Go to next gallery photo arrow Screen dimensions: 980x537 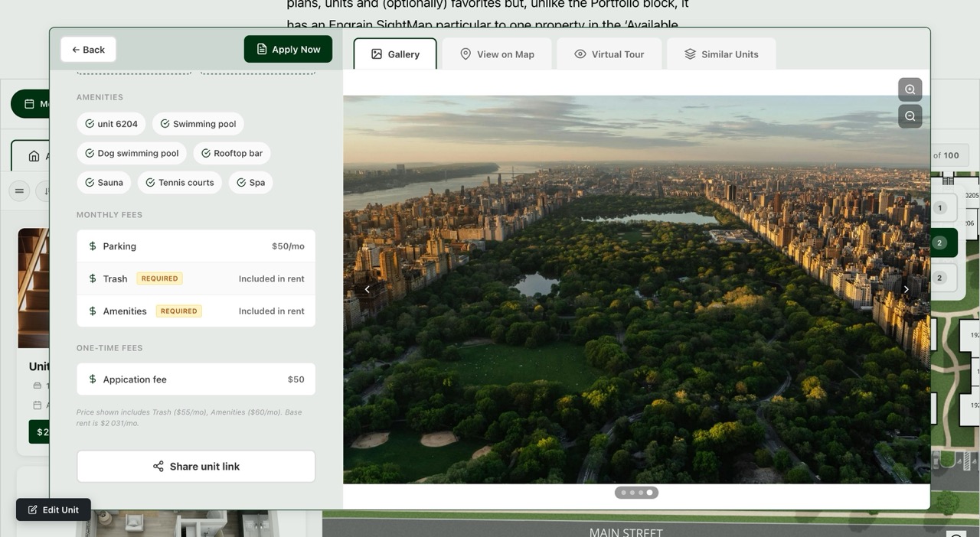(x=906, y=289)
